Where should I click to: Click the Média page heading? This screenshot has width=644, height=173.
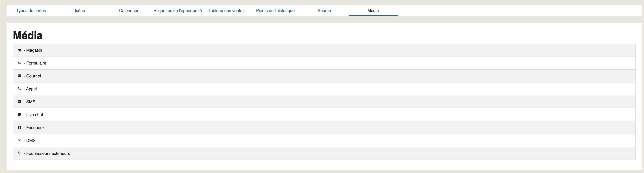coord(28,35)
